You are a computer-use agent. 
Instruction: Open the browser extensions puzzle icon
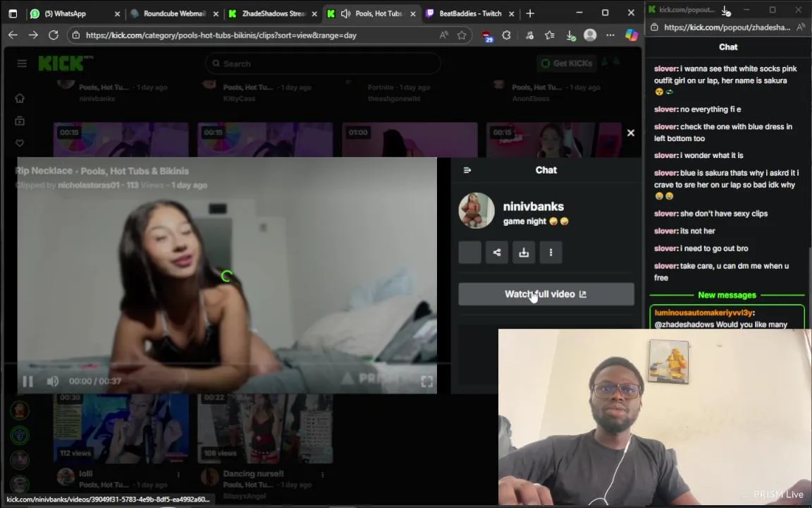[x=507, y=35]
